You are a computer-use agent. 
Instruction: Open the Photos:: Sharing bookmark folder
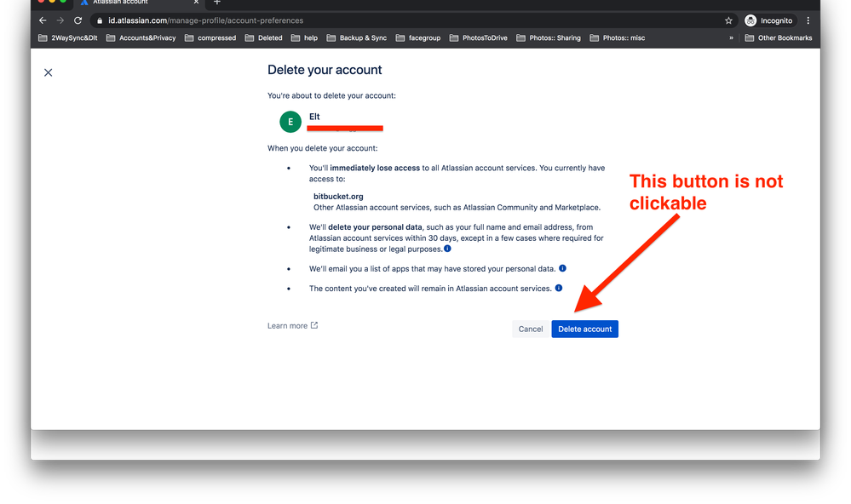pyautogui.click(x=549, y=38)
